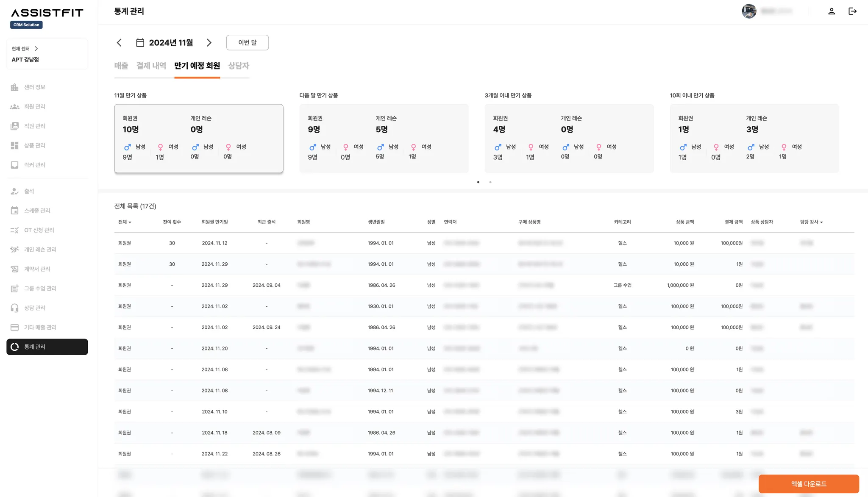Open the 전체 column filter dropdown
Screen dimensions: 868x497
pyautogui.click(x=125, y=222)
